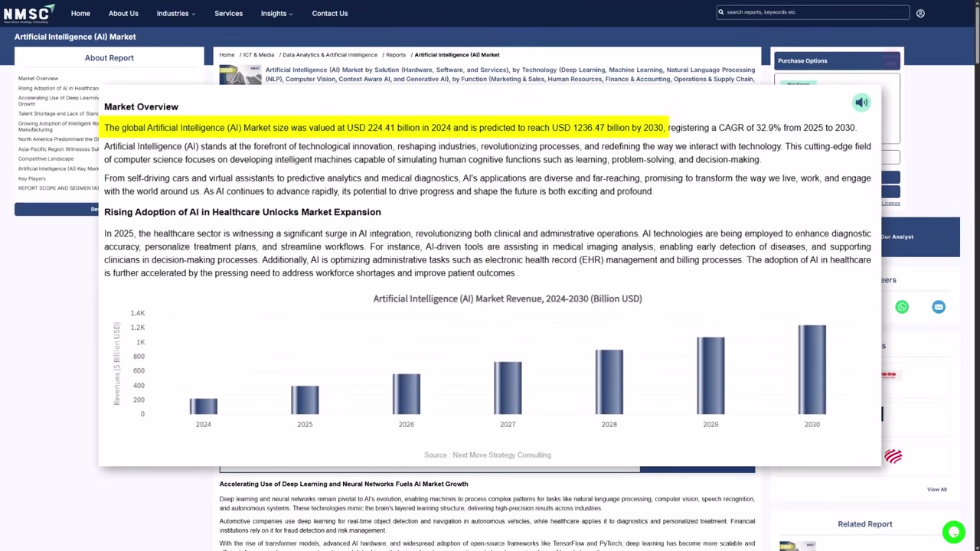
Task: Toggle audio narration with the speaker icon
Action: tap(861, 102)
